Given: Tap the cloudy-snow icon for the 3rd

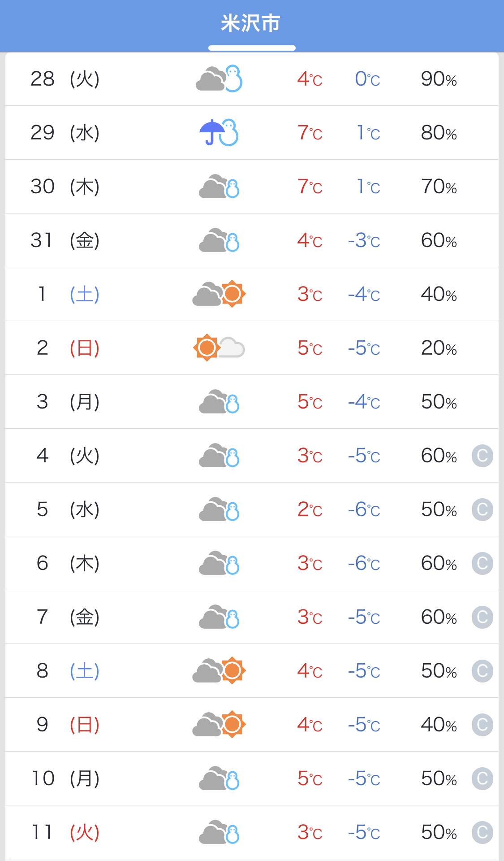Looking at the screenshot, I should 219,402.
